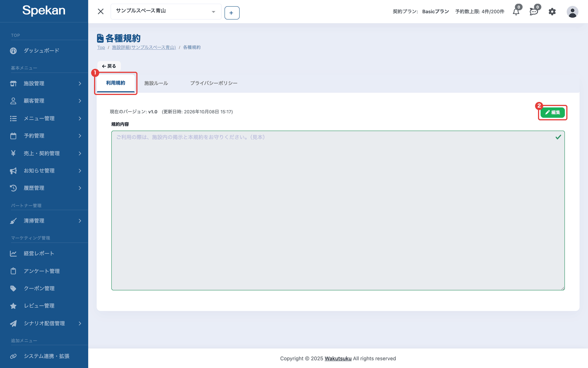Expand the お知らせ管理 chevron
Image resolution: width=588 pixels, height=368 pixels.
pos(80,171)
